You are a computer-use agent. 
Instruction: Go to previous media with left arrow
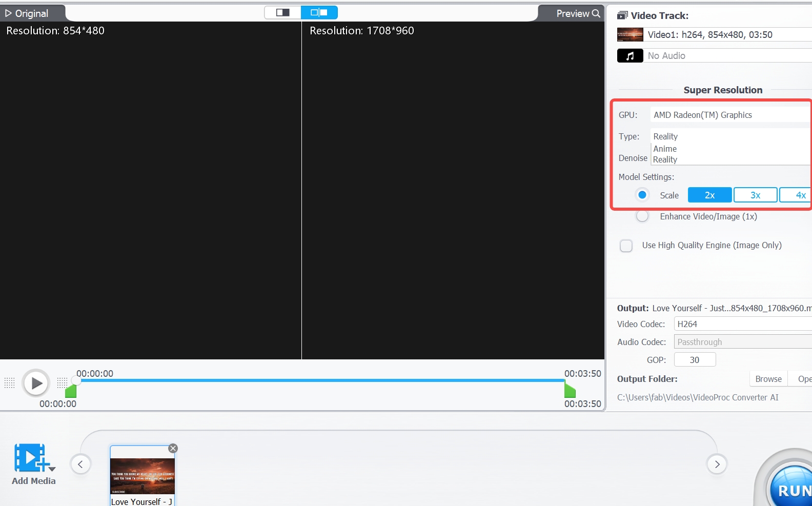pyautogui.click(x=80, y=464)
